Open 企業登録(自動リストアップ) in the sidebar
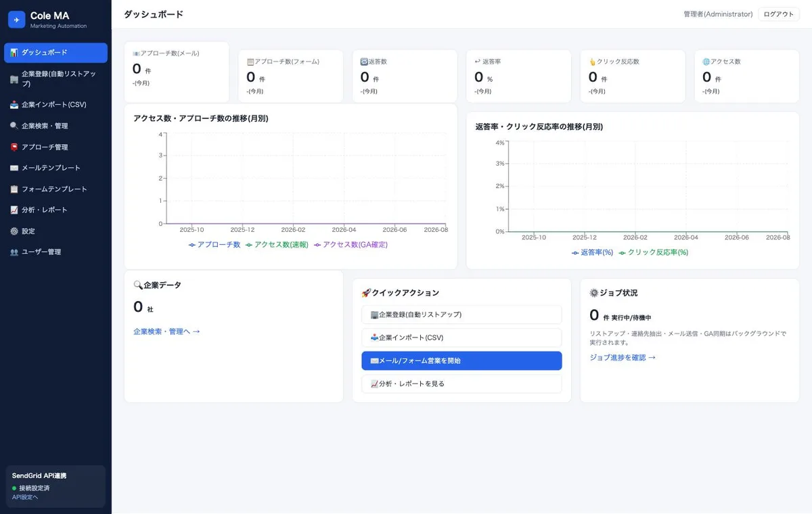This screenshot has height=514, width=812. click(x=55, y=79)
